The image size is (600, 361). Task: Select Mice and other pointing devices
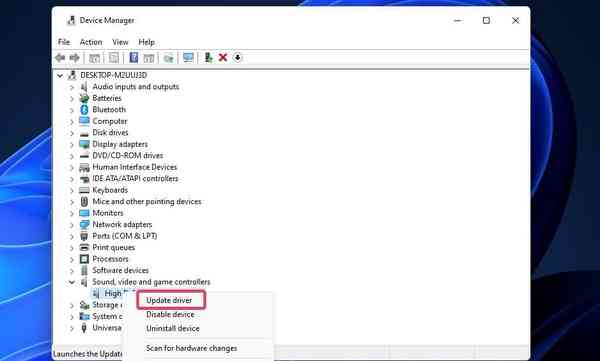point(147,201)
